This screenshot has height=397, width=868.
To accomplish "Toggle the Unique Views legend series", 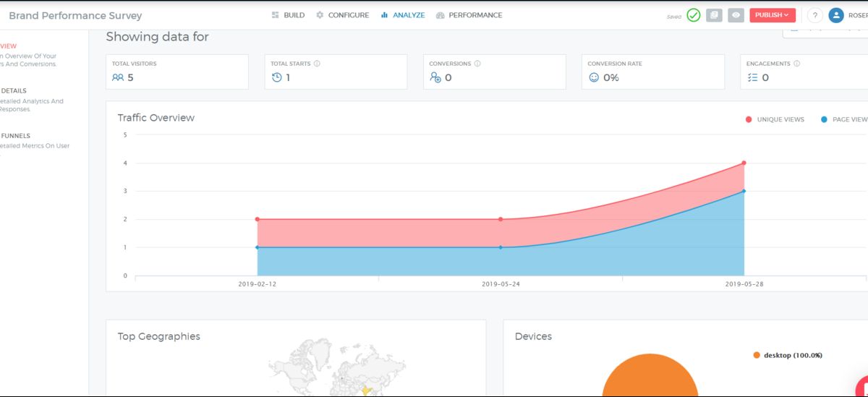I will (x=775, y=119).
